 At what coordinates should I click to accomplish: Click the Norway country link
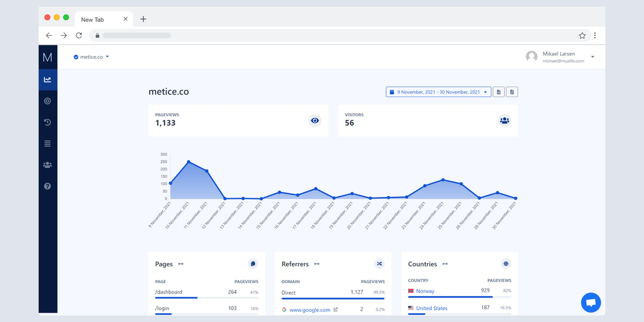click(425, 291)
